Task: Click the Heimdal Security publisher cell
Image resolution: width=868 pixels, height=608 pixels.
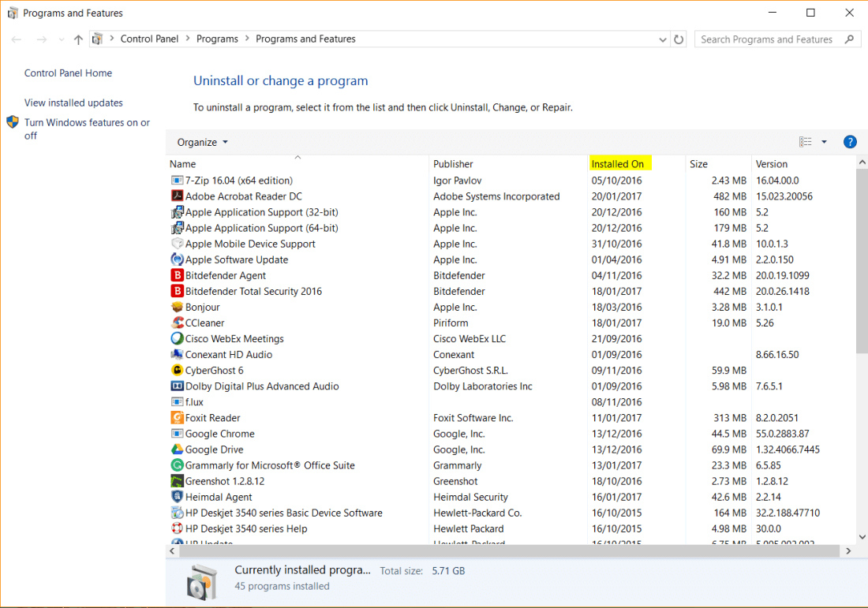Action: coord(470,498)
